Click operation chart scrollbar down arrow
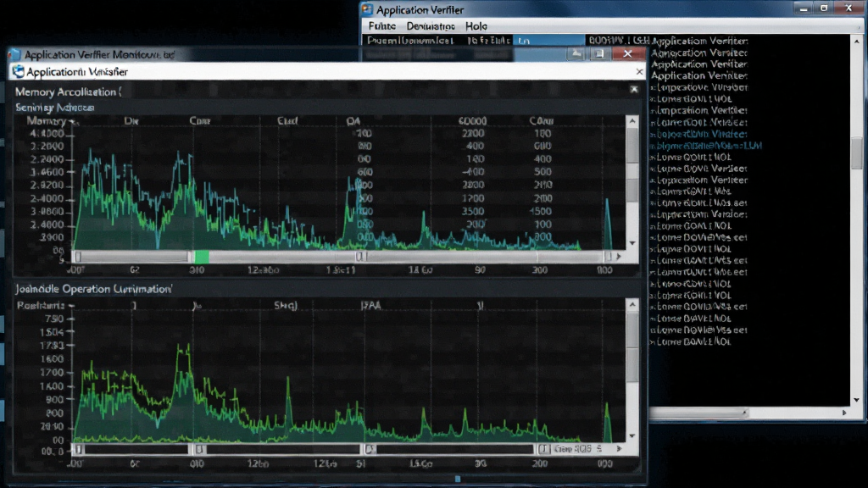The image size is (868, 488). point(632,436)
